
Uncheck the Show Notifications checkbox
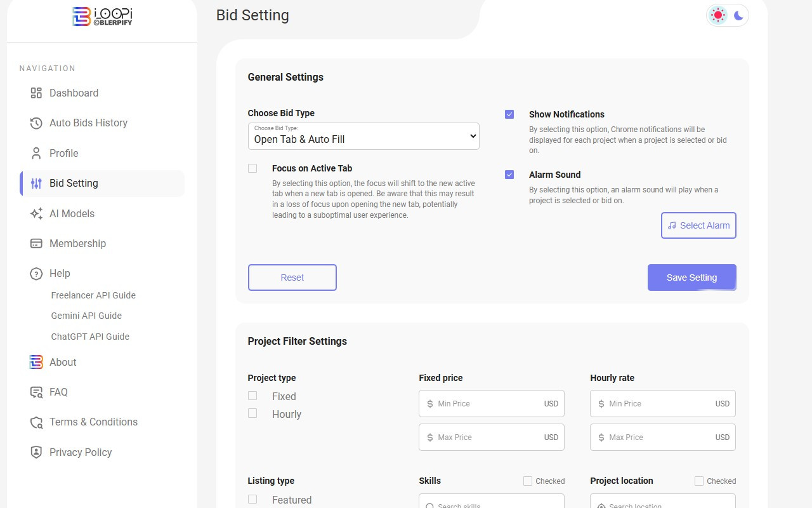coord(509,114)
